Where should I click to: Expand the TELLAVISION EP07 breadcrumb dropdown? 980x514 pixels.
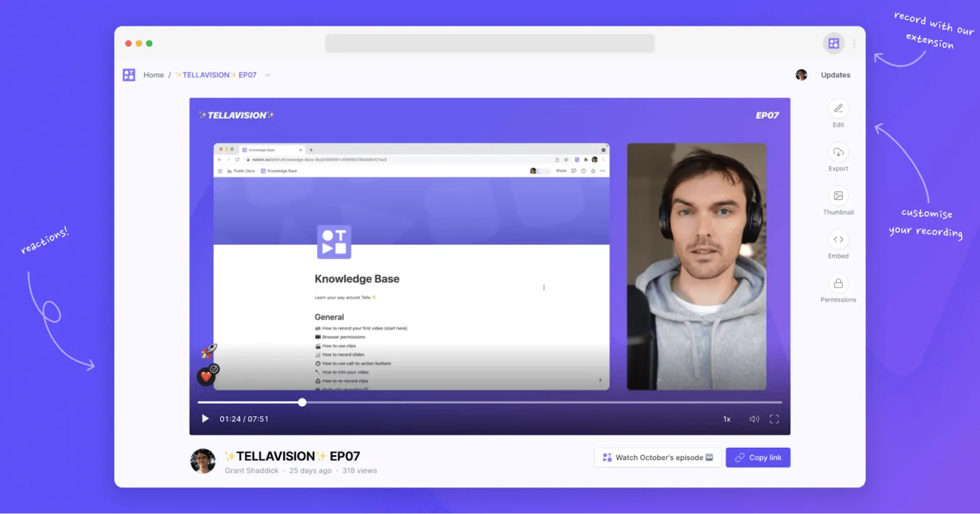tap(268, 75)
